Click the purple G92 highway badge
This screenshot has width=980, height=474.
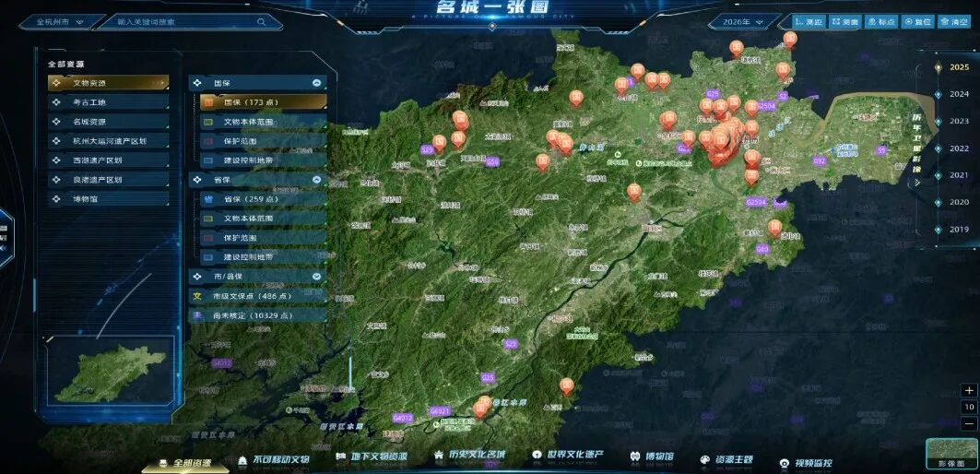[x=820, y=160]
